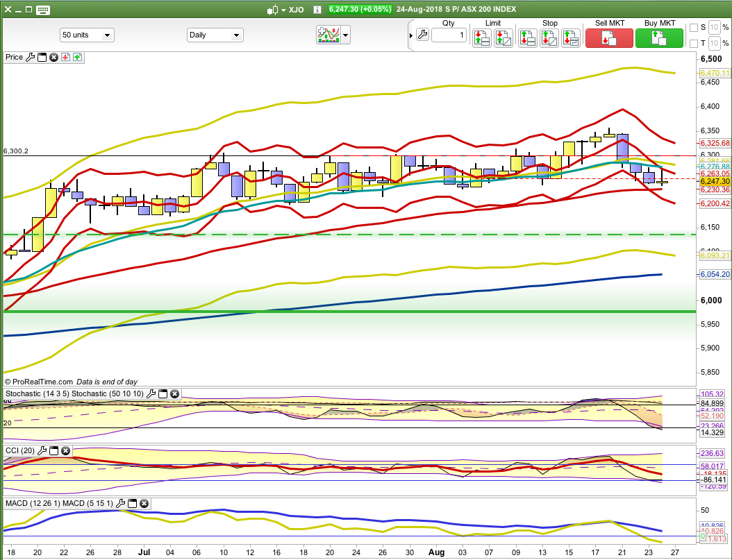The width and height of the screenshot is (732, 560).
Task: Click the first Stop order icon
Action: coord(528,38)
